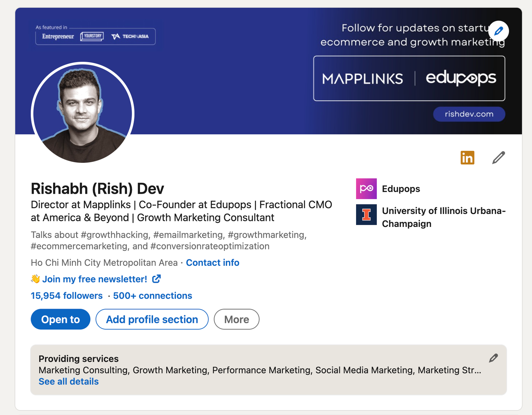Edit the Providing services section

493,358
